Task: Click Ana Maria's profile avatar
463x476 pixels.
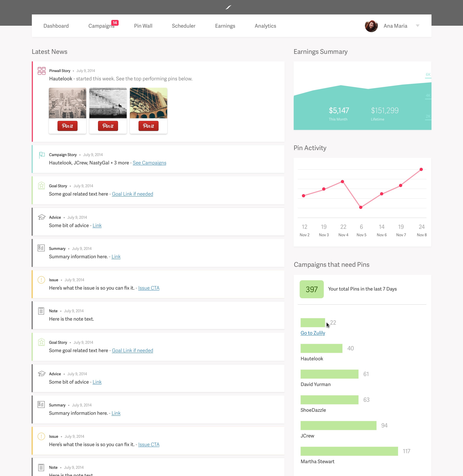Action: click(371, 26)
